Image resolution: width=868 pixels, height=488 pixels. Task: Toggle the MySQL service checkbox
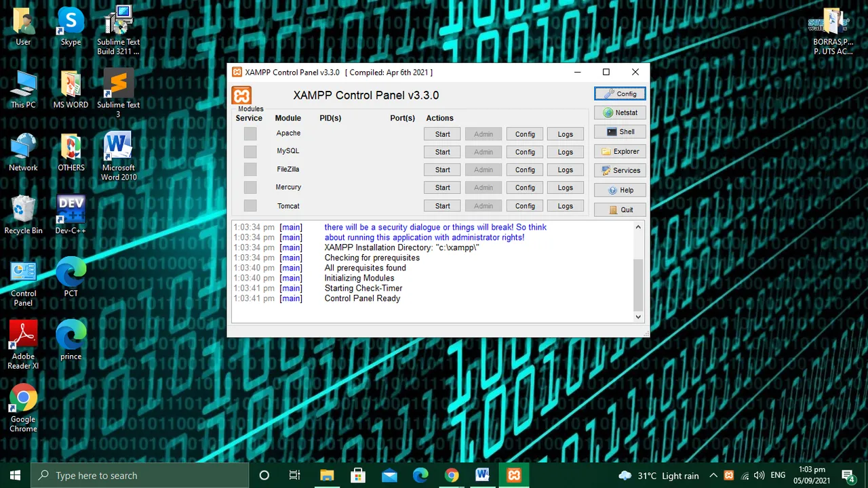coord(250,152)
